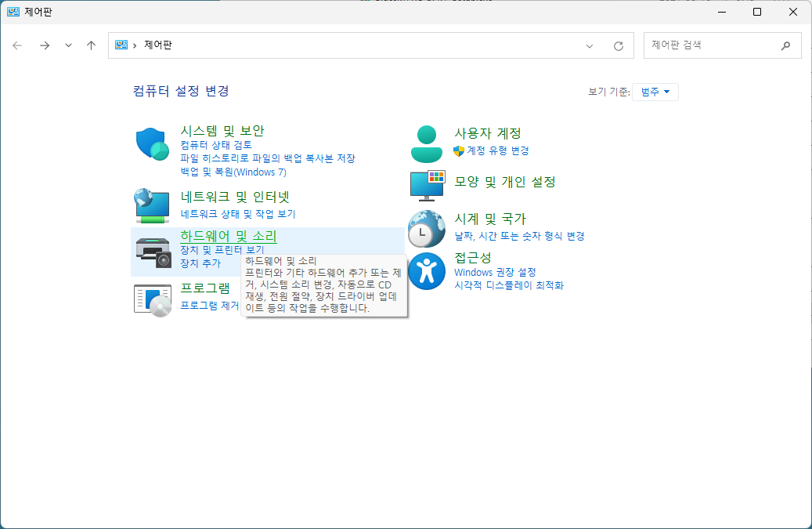Open the User Accounts person icon

click(426, 144)
